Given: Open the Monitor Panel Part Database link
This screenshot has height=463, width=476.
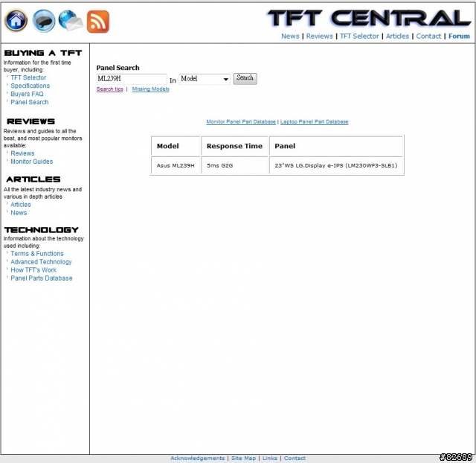Looking at the screenshot, I should pos(241,121).
